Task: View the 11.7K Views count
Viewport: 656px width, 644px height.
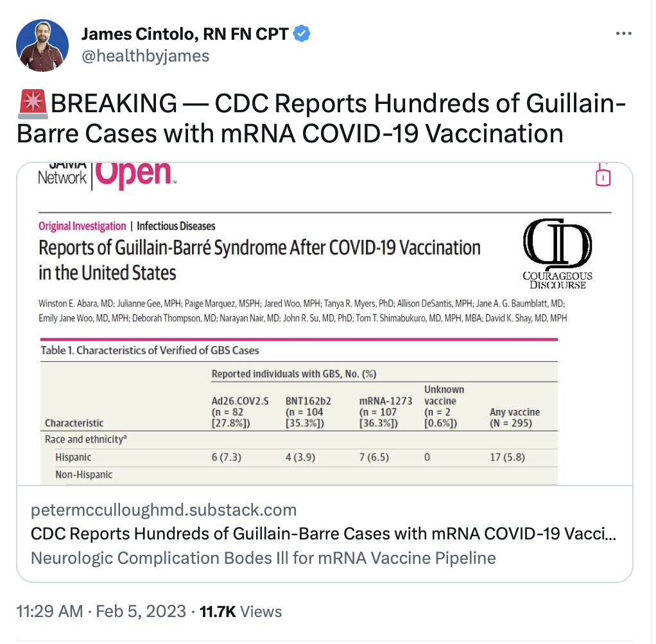Action: (241, 611)
